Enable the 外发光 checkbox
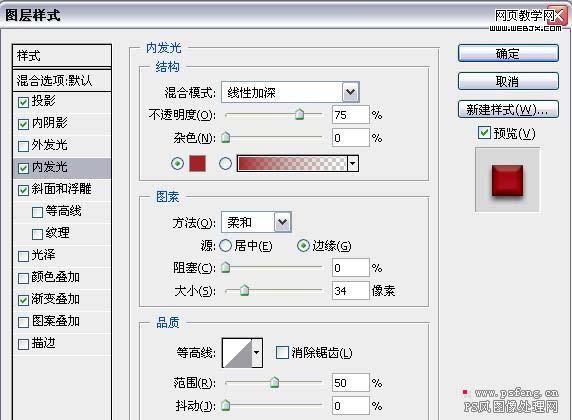Viewport: 572px width, 420px height. click(x=23, y=146)
